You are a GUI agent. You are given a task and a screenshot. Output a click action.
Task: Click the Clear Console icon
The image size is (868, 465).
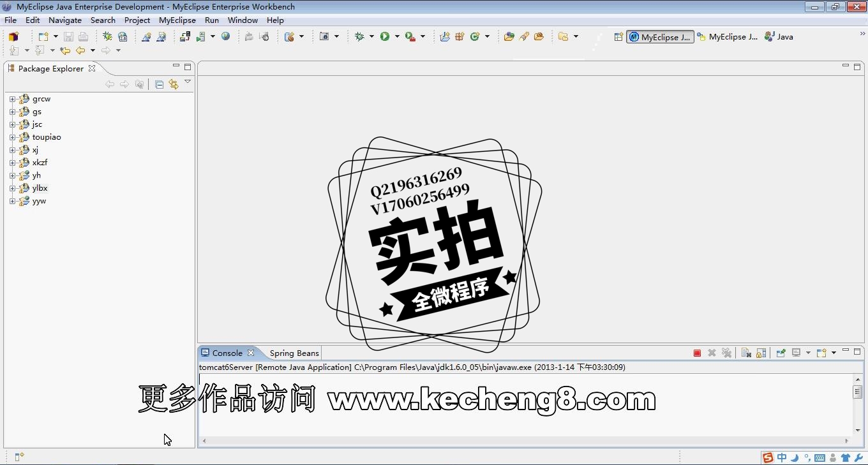tap(746, 353)
